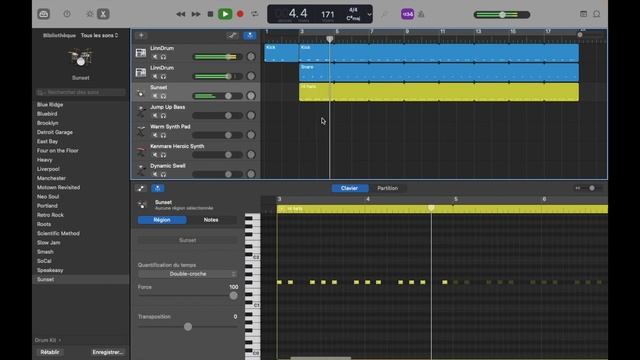This screenshot has width=640, height=360.
Task: Open the LCD display mode chevron
Action: pos(369,15)
